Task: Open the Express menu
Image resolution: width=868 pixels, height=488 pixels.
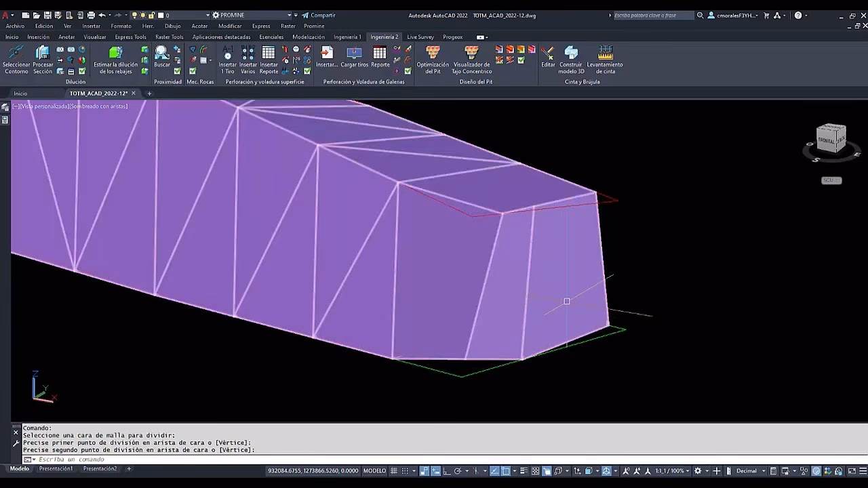Action: tap(262, 26)
